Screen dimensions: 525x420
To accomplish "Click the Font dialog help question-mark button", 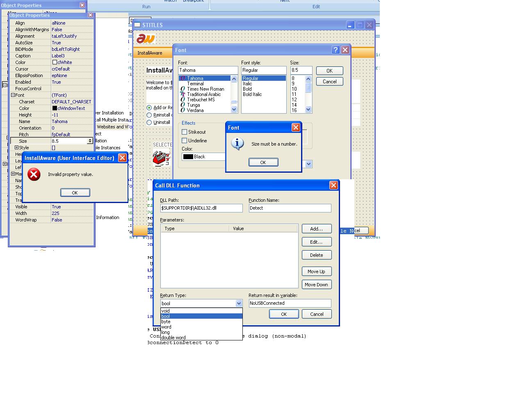I will click(x=336, y=50).
